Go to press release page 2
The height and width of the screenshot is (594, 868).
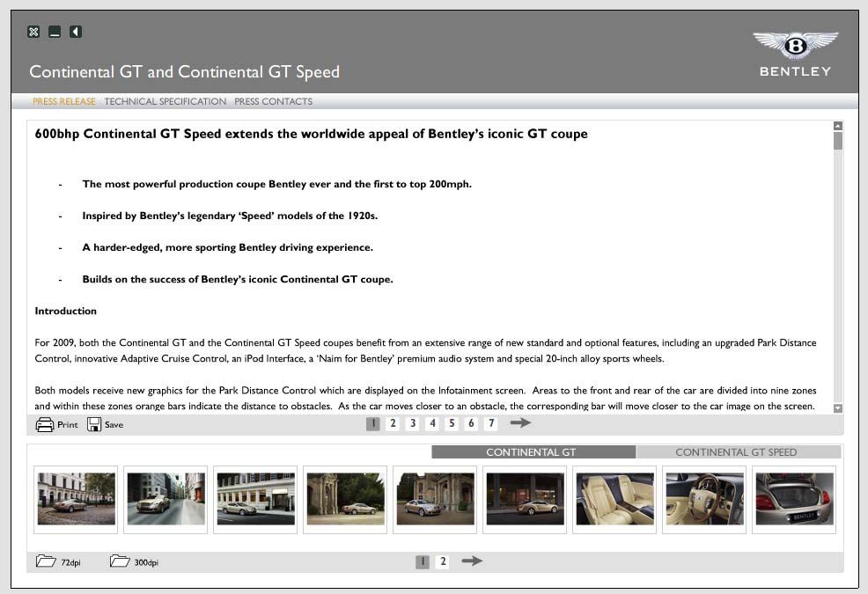coord(393,423)
